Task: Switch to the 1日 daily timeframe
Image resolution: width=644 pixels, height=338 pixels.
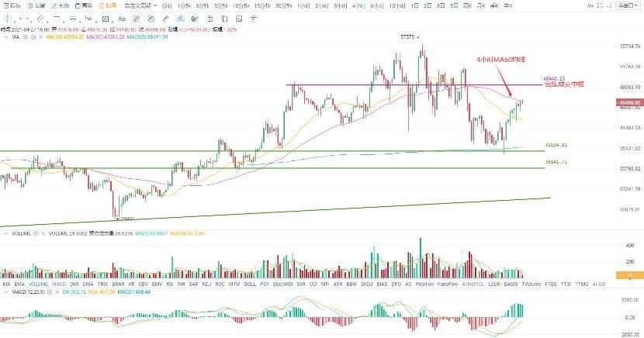Action: click(x=415, y=5)
